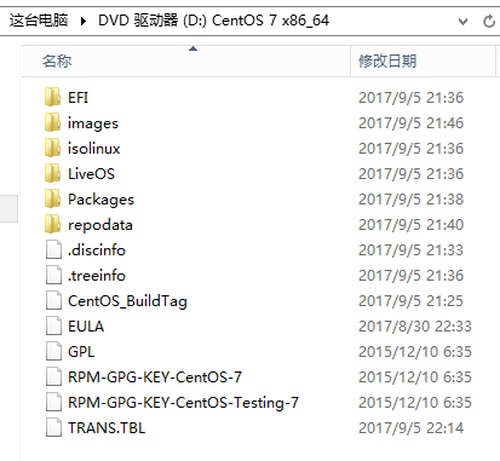The width and height of the screenshot is (500, 461).
Task: Select the EULA file name
Action: 86,326
